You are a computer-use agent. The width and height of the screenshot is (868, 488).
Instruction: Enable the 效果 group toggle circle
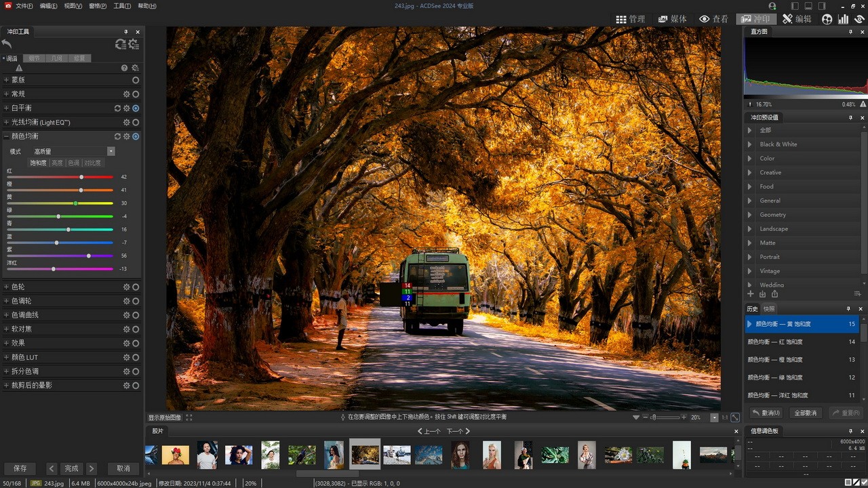[136, 344]
